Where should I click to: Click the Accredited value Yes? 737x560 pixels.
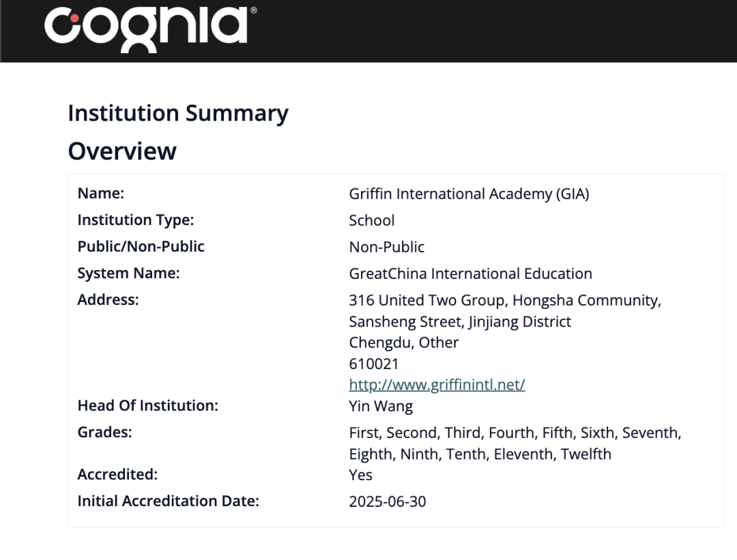coord(360,475)
